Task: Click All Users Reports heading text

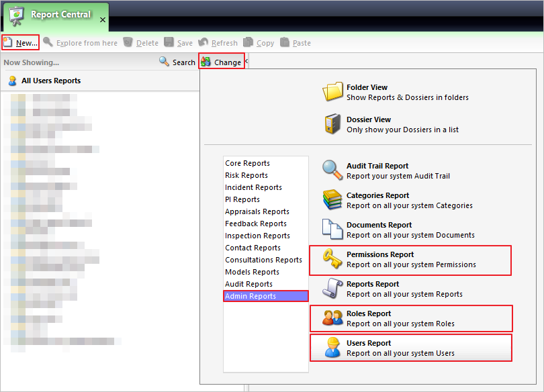Action: pyautogui.click(x=51, y=81)
